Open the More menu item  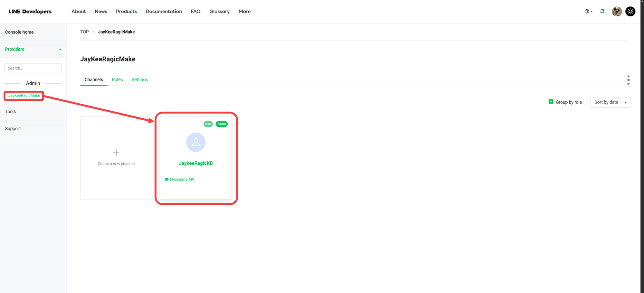point(244,11)
